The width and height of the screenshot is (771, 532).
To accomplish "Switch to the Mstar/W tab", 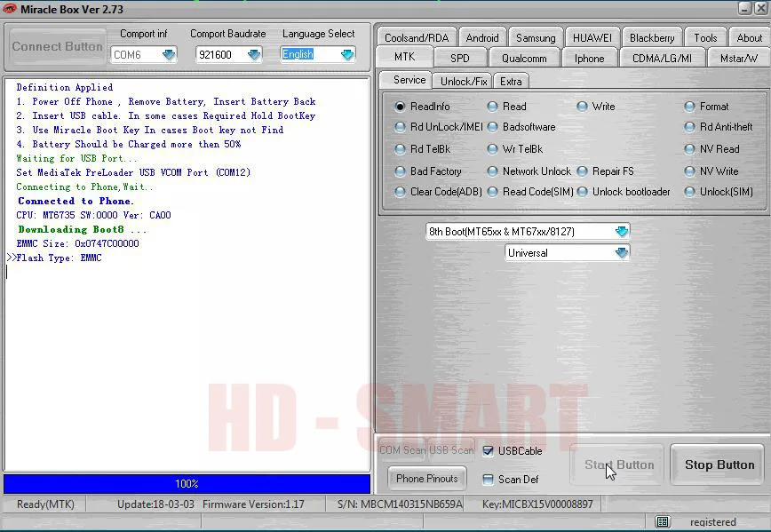I will pos(738,58).
